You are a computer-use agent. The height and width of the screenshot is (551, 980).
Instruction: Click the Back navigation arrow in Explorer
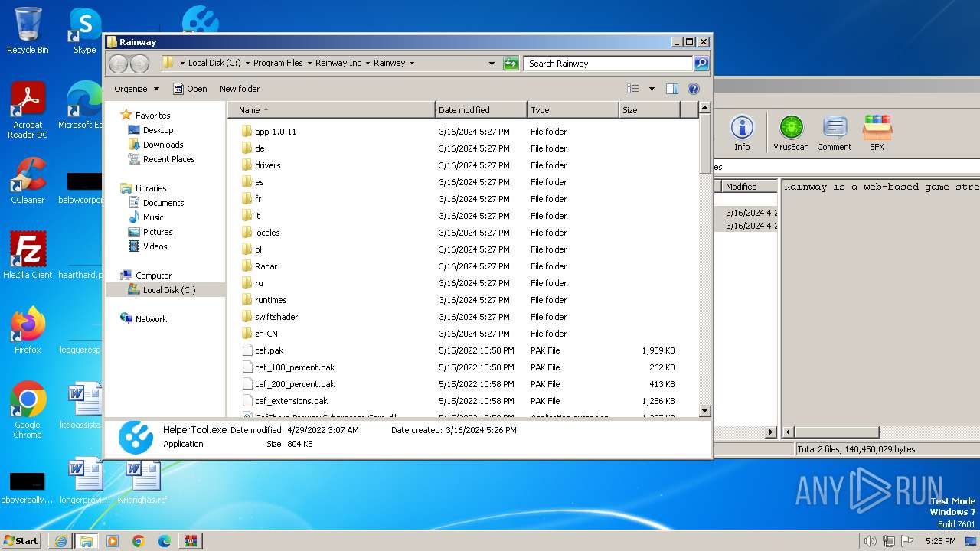pos(119,64)
